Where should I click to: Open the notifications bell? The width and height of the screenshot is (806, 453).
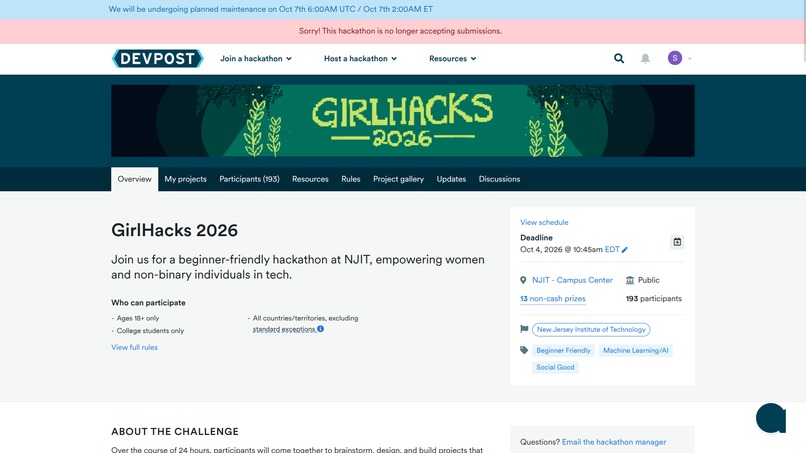click(x=645, y=59)
